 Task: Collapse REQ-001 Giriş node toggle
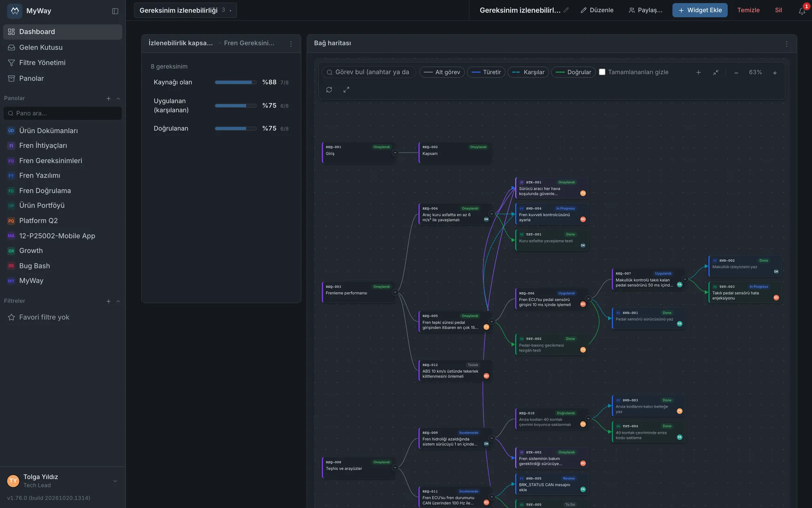(x=395, y=153)
